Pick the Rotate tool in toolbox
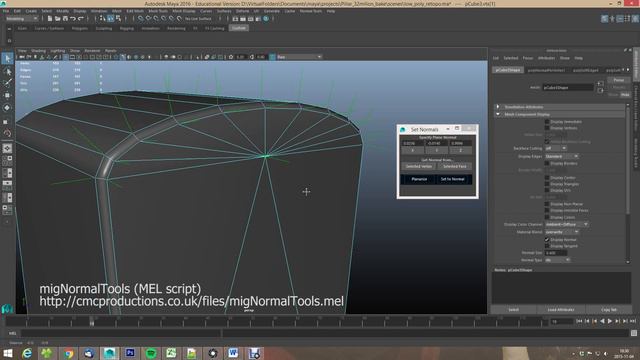This screenshot has width=640, height=360. point(7,108)
